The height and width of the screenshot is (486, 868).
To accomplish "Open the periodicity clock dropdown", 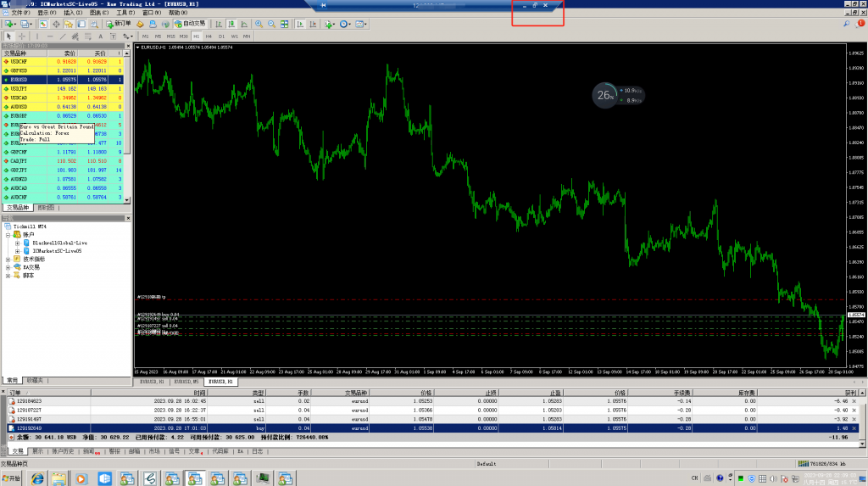I will point(345,24).
